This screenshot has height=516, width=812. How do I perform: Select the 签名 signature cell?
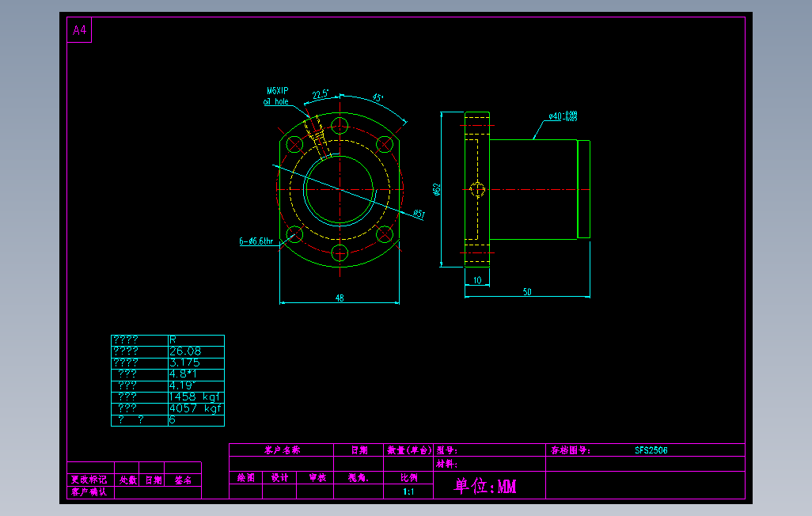pos(183,480)
